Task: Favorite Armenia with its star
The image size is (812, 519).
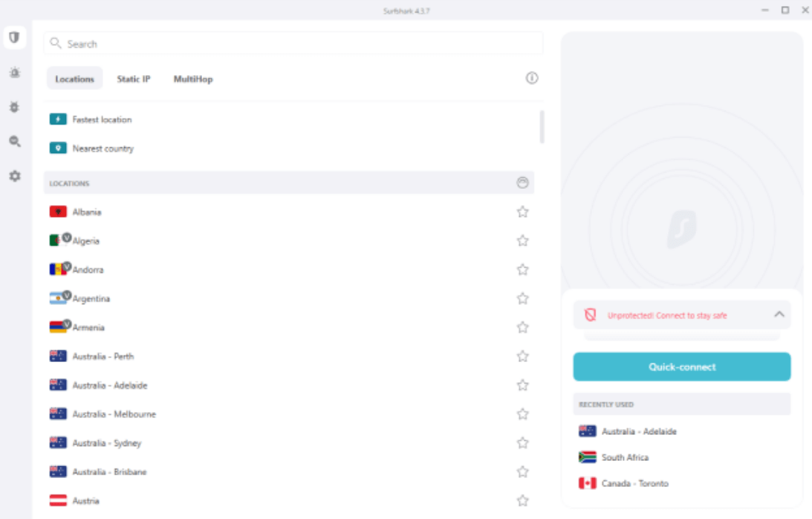Action: 522,327
